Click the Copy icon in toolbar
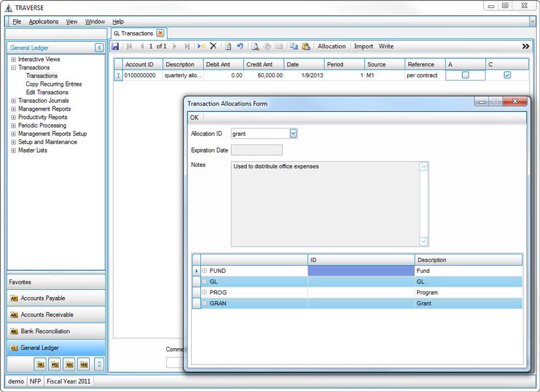This screenshot has height=392, width=540. click(294, 46)
